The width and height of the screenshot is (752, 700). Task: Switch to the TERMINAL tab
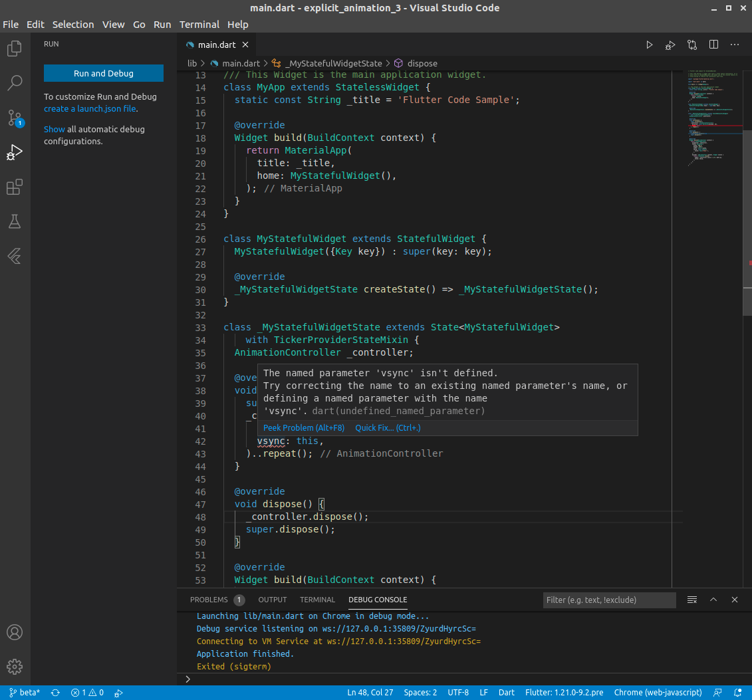point(317,600)
